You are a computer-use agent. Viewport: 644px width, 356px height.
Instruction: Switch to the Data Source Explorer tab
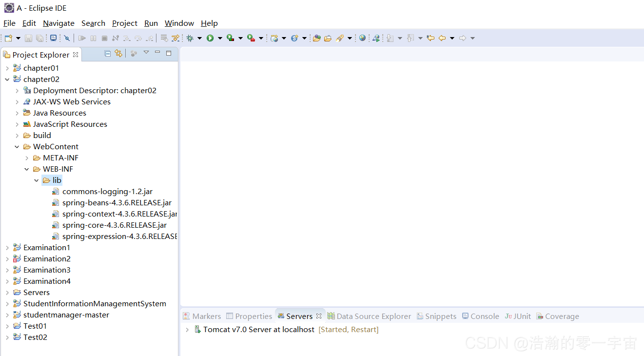[x=369, y=316]
